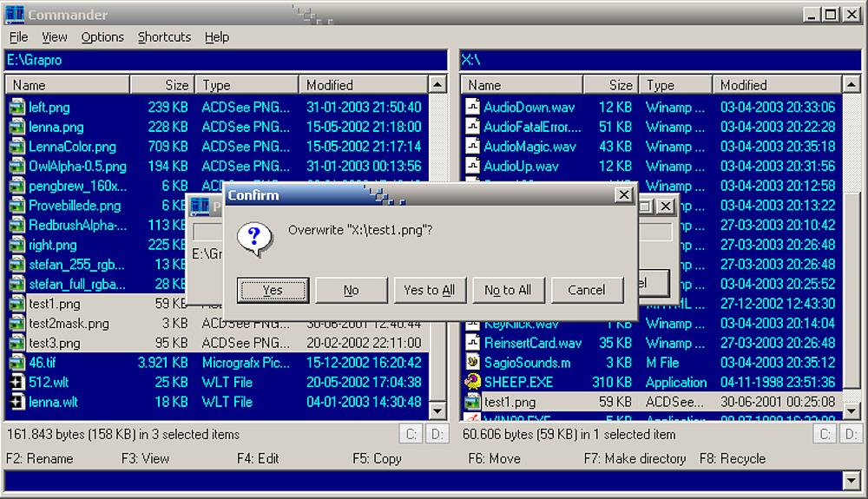
Task: Click the left.png file icon
Action: (x=17, y=107)
